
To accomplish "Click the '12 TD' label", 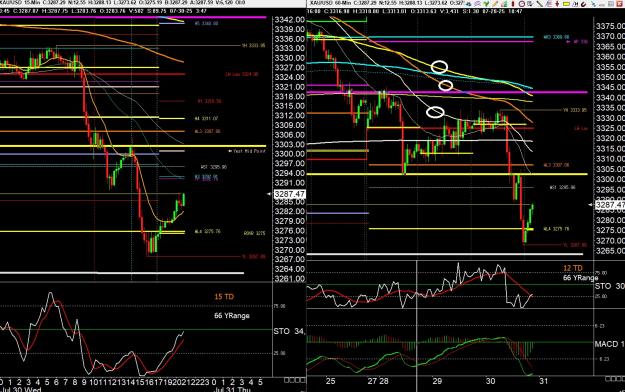I will tap(573, 268).
